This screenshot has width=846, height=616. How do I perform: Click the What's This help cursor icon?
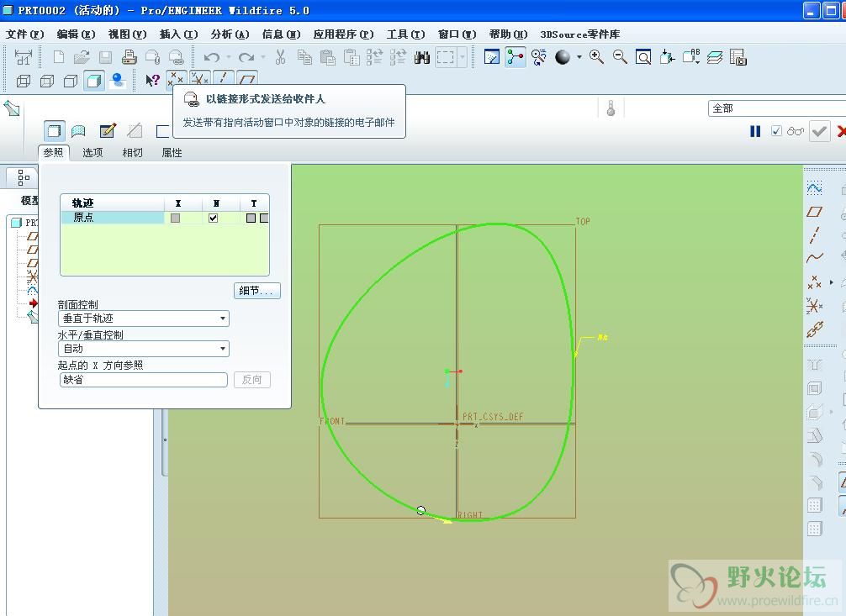pyautogui.click(x=153, y=81)
